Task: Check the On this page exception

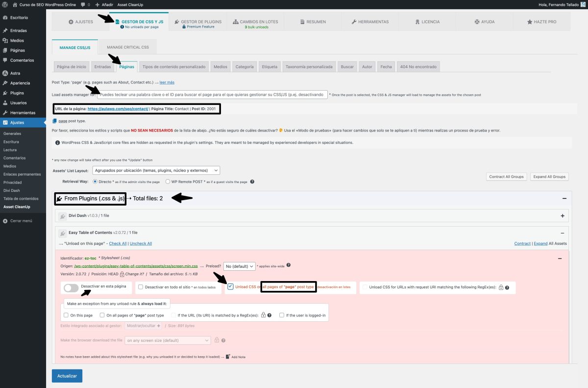Action: coord(66,315)
